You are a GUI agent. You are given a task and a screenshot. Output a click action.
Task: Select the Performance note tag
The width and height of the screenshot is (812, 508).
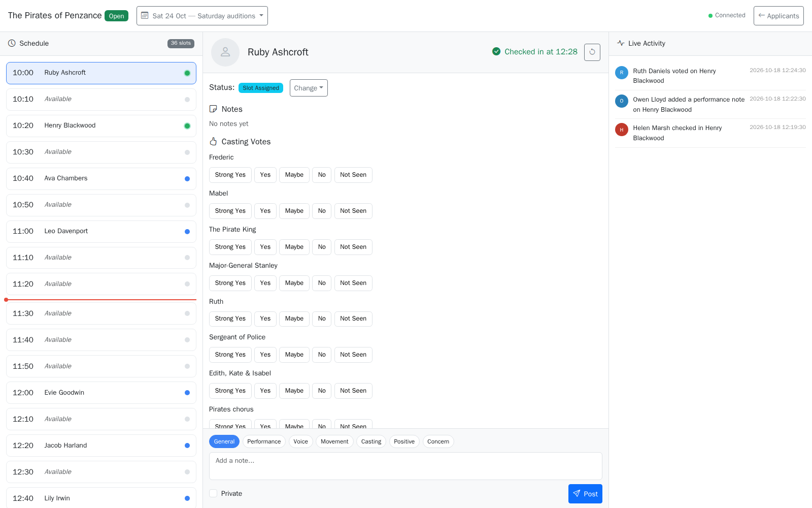point(264,441)
